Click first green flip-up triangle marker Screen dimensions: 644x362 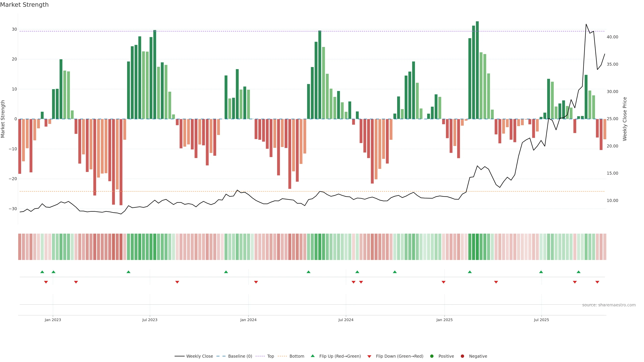pos(42,272)
